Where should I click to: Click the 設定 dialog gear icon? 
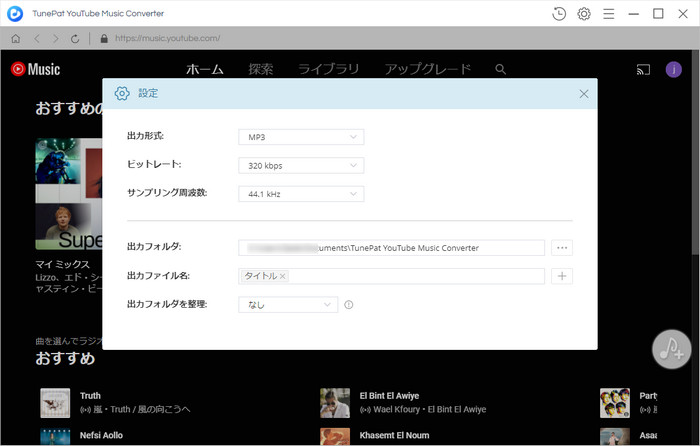tap(122, 93)
